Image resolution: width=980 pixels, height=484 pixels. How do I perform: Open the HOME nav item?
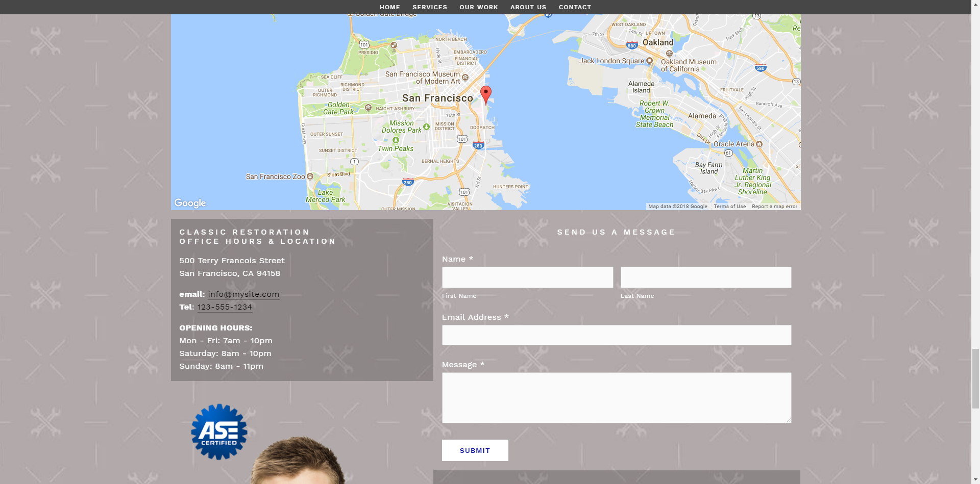tap(389, 7)
